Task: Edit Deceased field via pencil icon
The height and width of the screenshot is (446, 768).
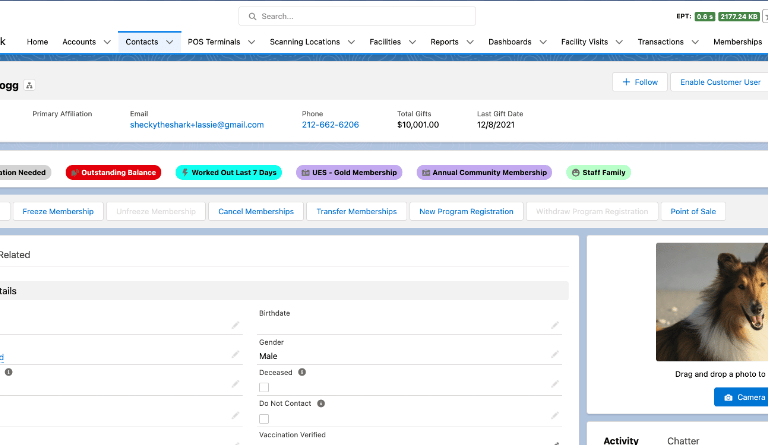Action: pos(555,384)
